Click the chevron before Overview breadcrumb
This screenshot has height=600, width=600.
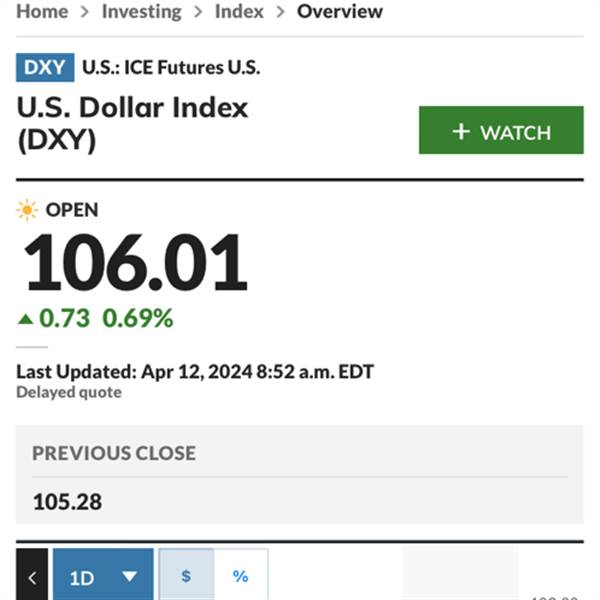[280, 12]
